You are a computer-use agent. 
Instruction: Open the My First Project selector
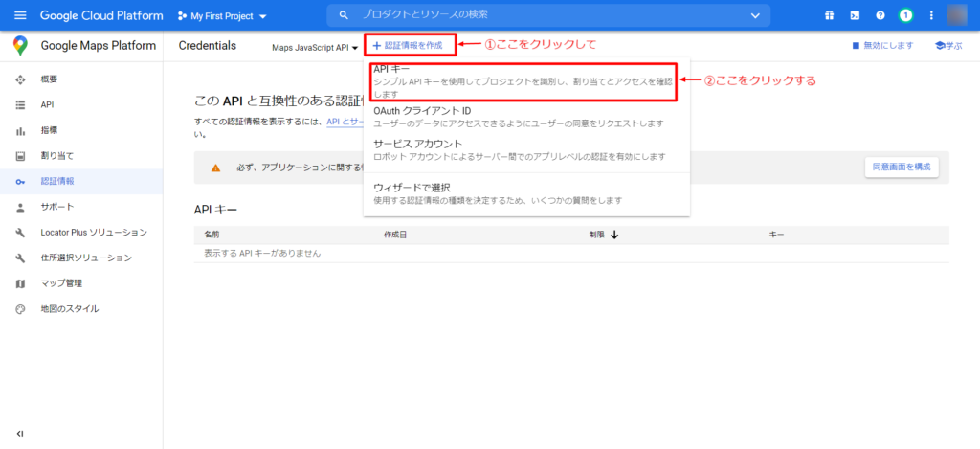[x=222, y=16]
